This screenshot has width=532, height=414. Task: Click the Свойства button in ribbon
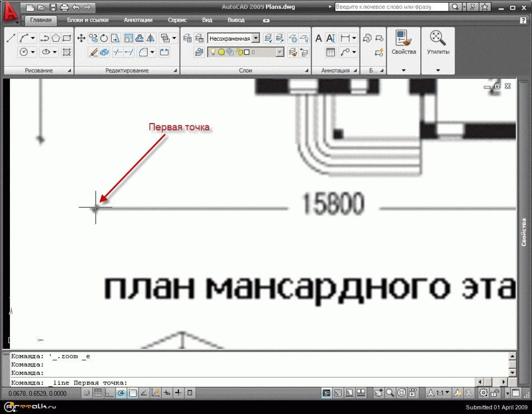pos(403,43)
